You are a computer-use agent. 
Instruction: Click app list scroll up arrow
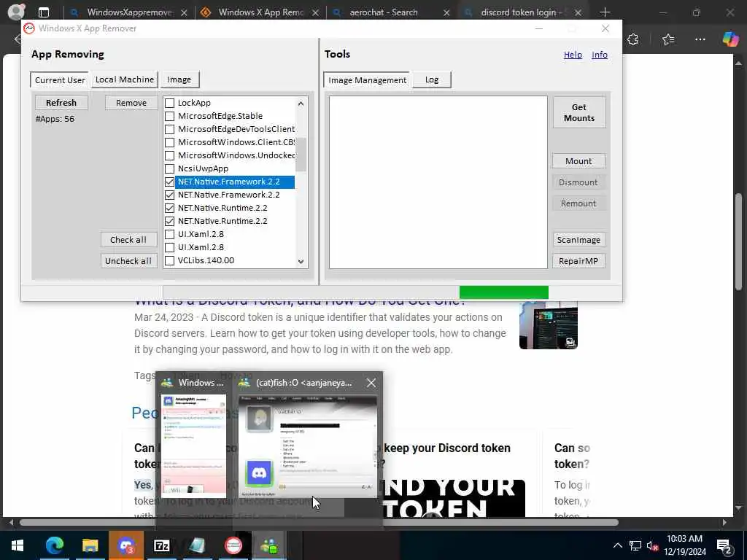click(x=301, y=104)
